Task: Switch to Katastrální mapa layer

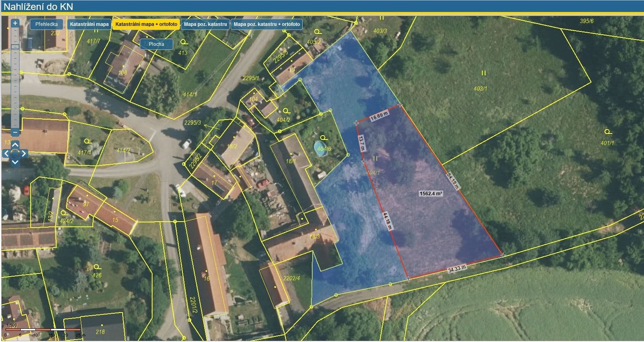Action: [x=89, y=24]
